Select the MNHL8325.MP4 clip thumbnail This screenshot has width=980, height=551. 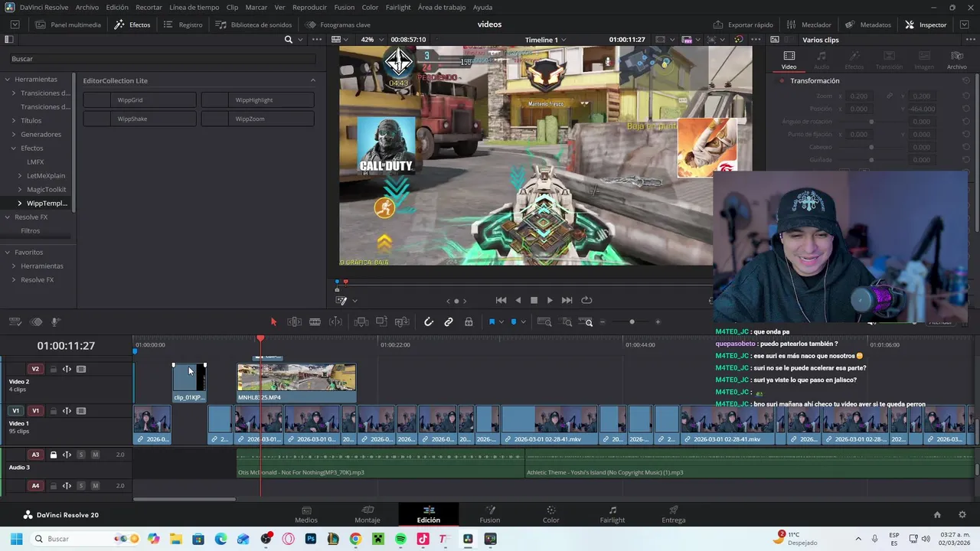pyautogui.click(x=296, y=378)
